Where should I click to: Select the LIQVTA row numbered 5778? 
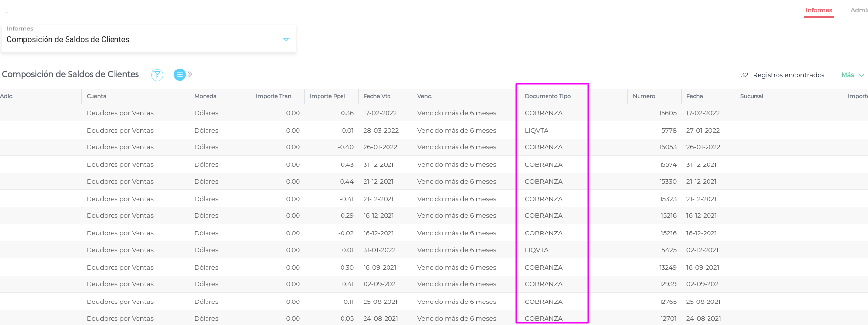pyautogui.click(x=668, y=131)
